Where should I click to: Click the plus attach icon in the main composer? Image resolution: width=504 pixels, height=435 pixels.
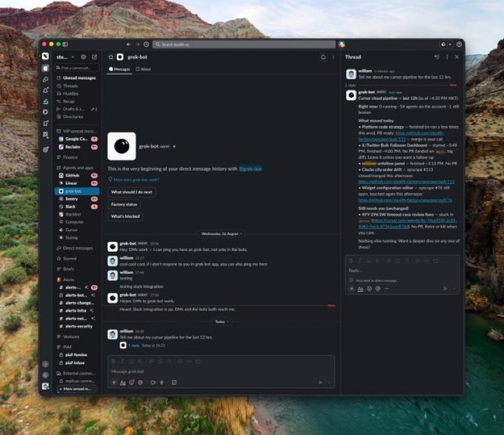114,383
